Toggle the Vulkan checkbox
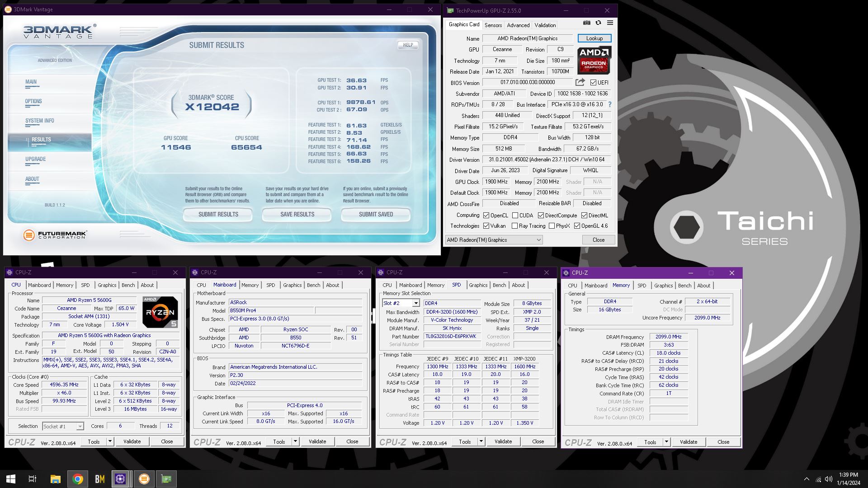The height and width of the screenshot is (488, 868). pyautogui.click(x=486, y=226)
